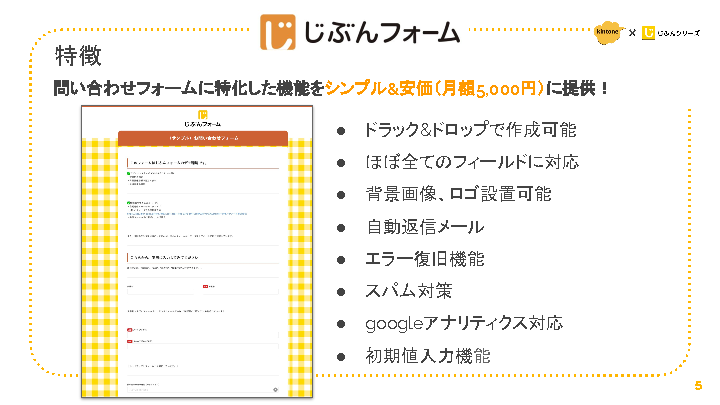Image resolution: width=720 pixels, height=405 pixels.
Task: Click the right input field in the form's two-column row
Action: tap(240, 290)
